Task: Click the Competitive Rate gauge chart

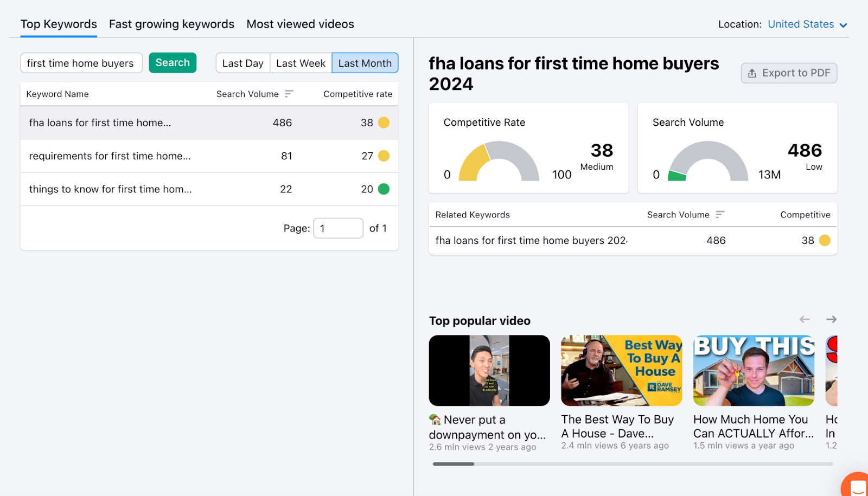Action: (x=499, y=161)
